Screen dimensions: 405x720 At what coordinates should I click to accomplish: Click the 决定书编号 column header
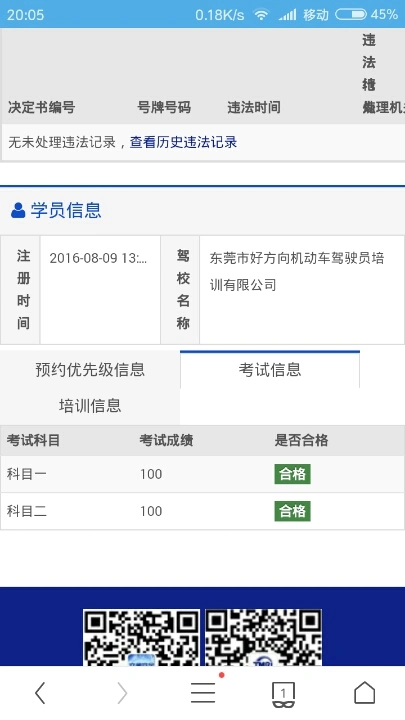tap(41, 107)
